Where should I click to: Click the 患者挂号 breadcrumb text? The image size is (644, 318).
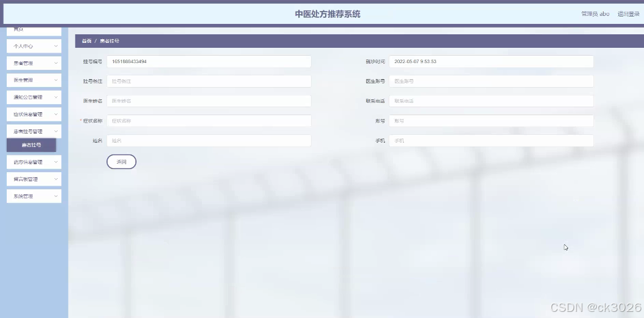point(110,41)
